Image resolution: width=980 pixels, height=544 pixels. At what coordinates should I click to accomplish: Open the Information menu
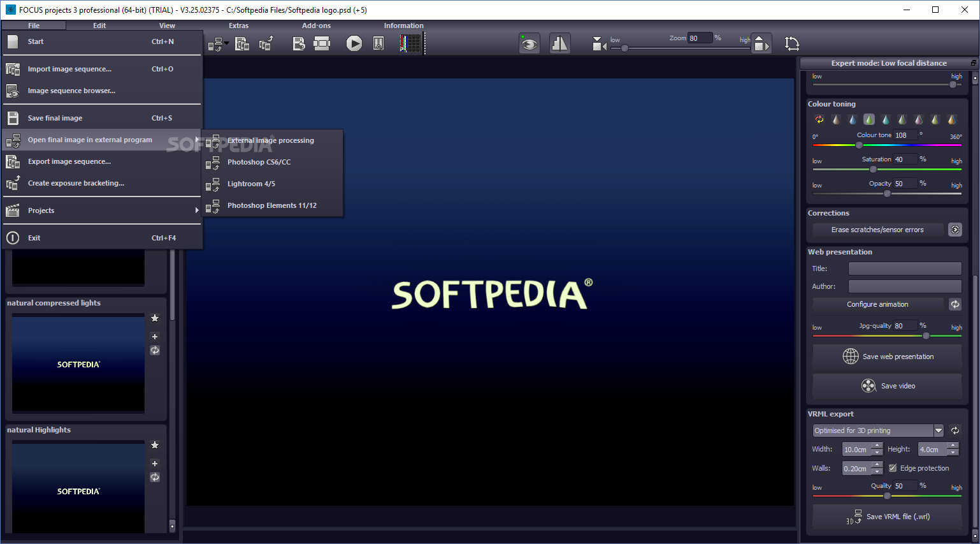pos(403,26)
